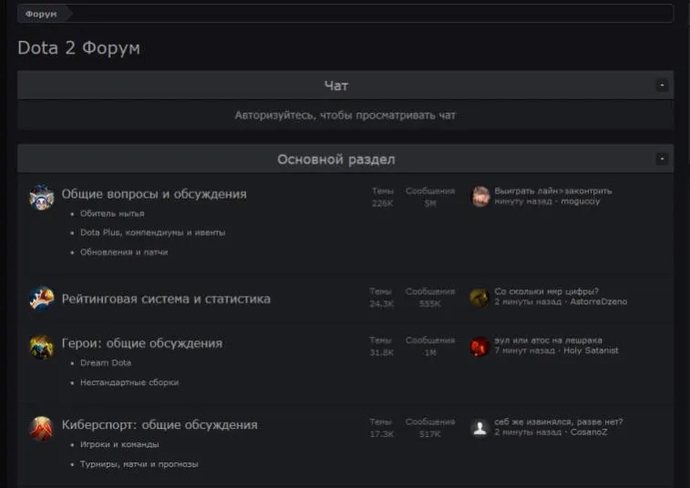Open Нестандартные сборки subforum

click(129, 382)
